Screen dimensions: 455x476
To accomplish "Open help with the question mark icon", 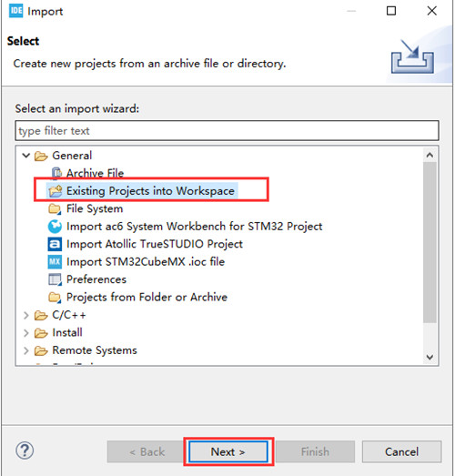I will point(25,451).
